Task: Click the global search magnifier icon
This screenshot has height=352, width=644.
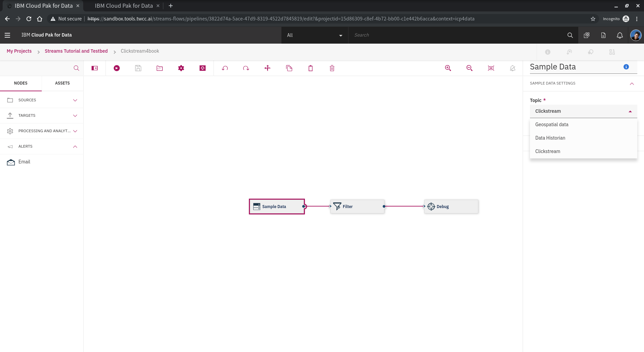Action: (570, 35)
